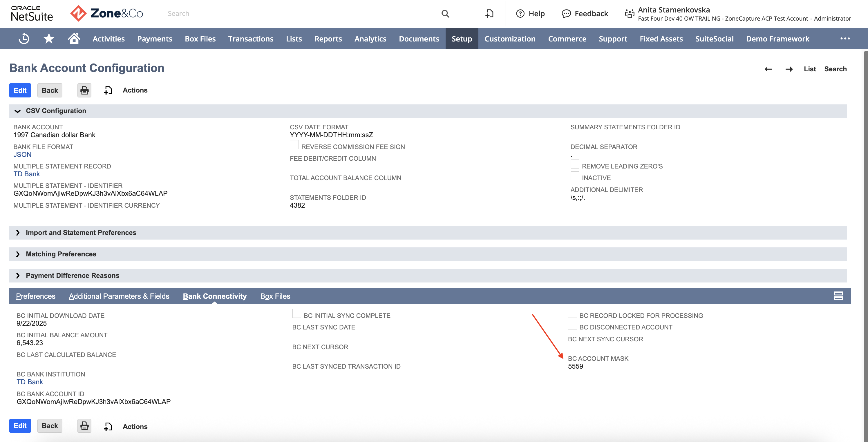
Task: Open the Shortcuts star icon
Action: click(x=49, y=39)
